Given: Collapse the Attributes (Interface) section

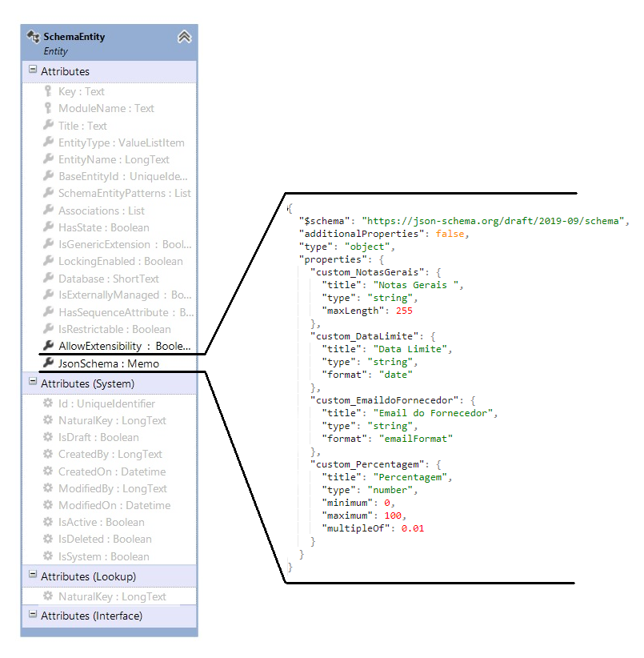Looking at the screenshot, I should pos(33,614).
